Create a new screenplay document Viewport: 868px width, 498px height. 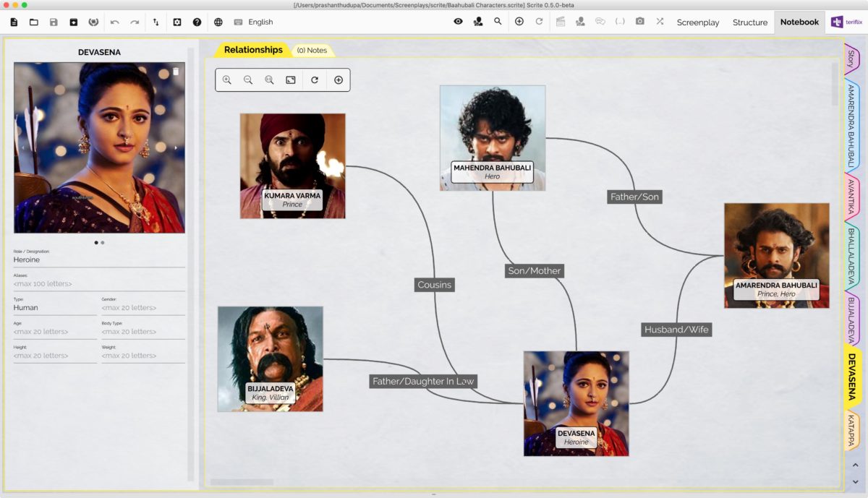tap(13, 22)
